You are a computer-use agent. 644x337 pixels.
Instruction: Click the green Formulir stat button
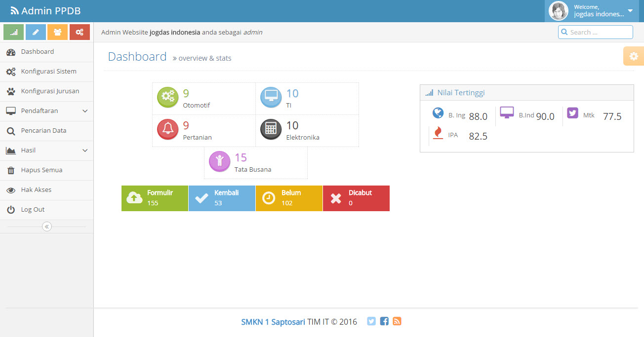[x=155, y=198]
